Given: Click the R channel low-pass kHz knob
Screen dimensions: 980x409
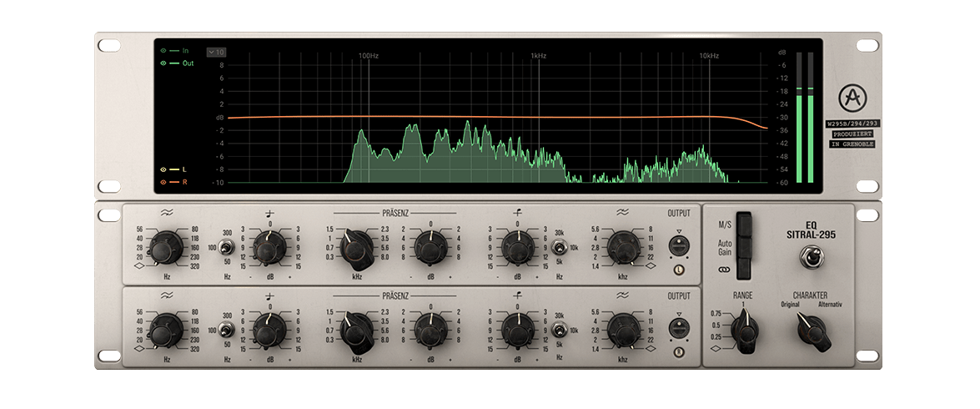Looking at the screenshot, I should pyautogui.click(x=622, y=331).
